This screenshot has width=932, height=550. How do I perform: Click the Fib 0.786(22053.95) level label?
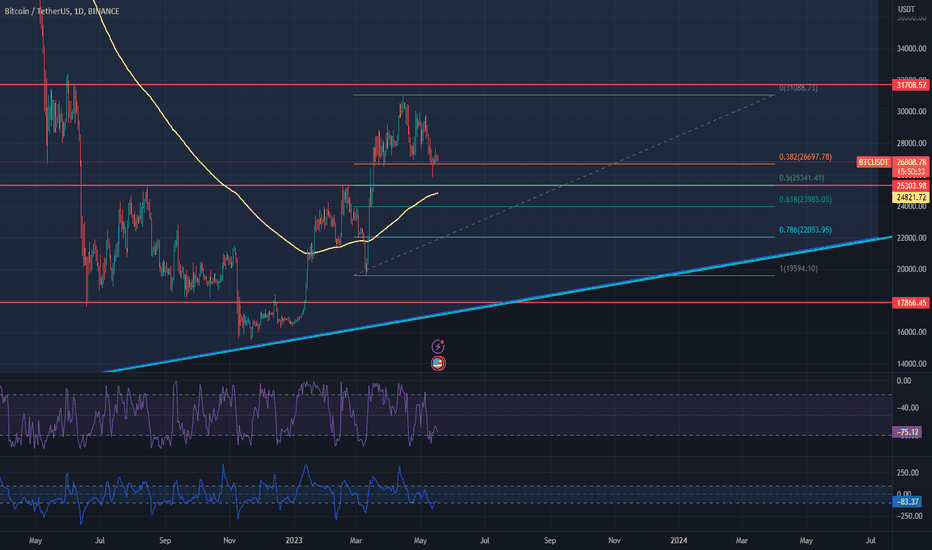(x=805, y=230)
